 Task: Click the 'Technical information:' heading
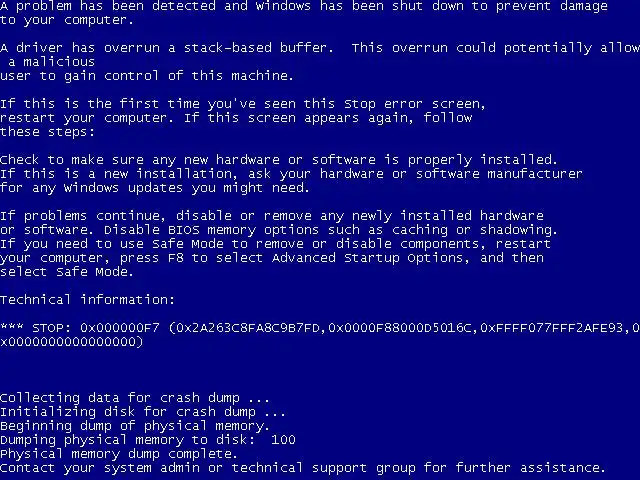click(87, 300)
